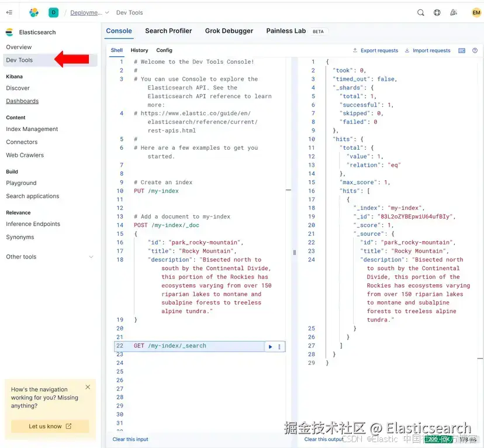The height and width of the screenshot is (448, 484).
Task: Click the "_id" value in output
Action: (416, 216)
